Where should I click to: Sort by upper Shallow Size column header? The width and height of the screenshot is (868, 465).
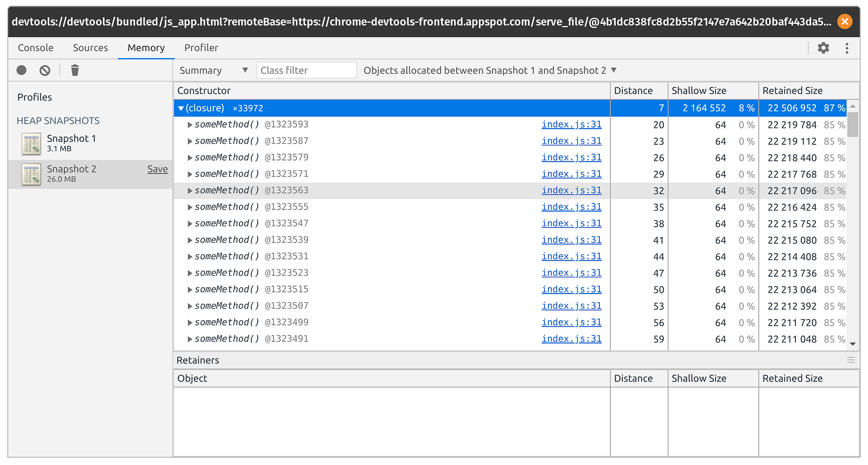713,91
